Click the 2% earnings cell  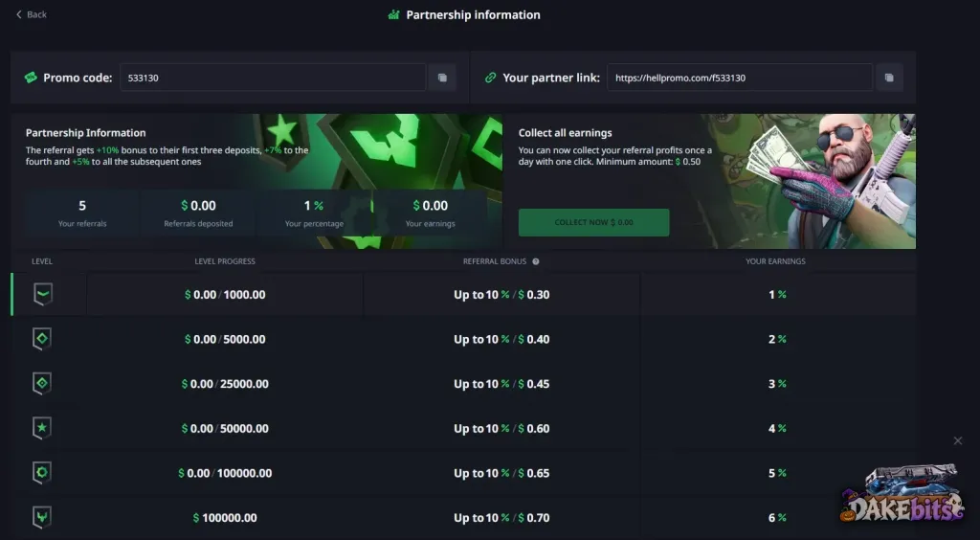777,339
